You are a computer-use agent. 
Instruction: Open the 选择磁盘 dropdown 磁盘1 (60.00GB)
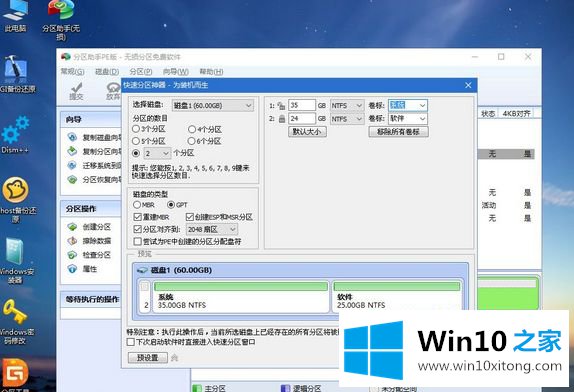click(213, 106)
